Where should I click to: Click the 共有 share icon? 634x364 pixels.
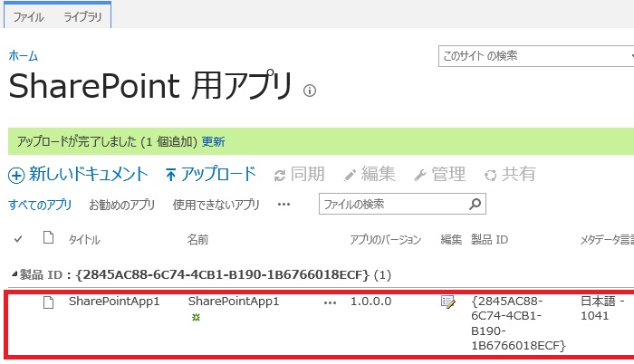click(491, 176)
